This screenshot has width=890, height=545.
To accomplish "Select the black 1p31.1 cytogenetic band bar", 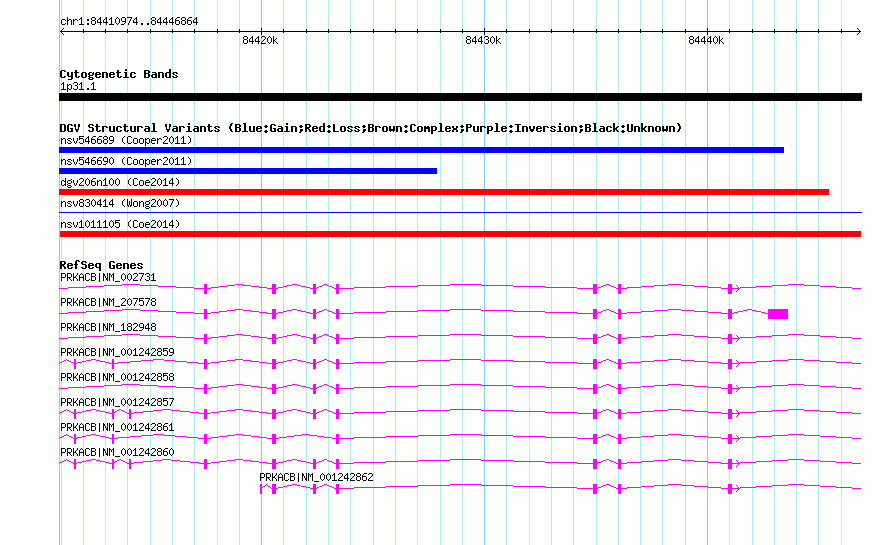I will coord(460,97).
